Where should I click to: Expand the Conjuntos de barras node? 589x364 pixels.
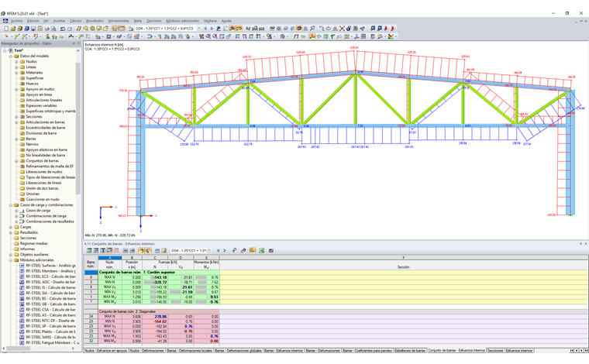(16, 161)
